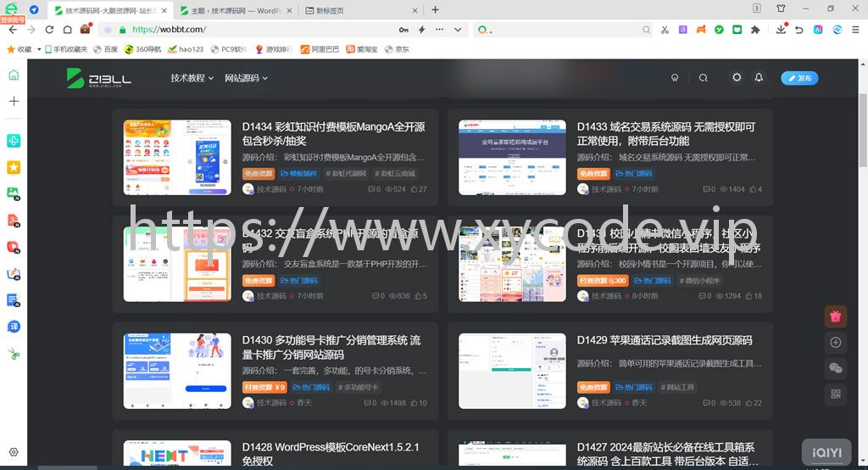
Task: Open D1430 多功能号卡推广 post title
Action: 331,347
